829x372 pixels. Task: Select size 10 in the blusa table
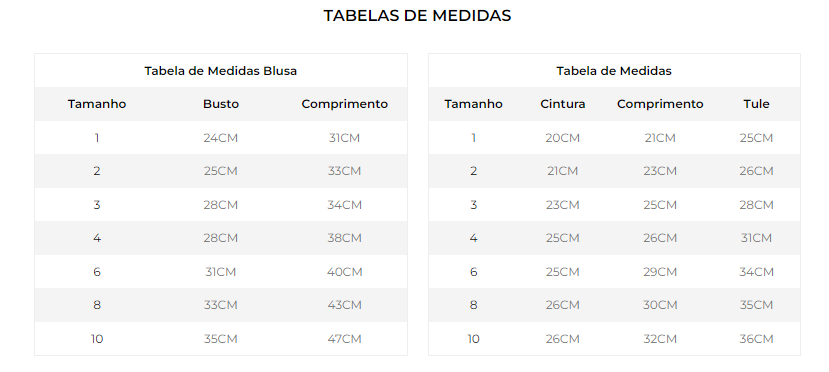[x=97, y=339]
